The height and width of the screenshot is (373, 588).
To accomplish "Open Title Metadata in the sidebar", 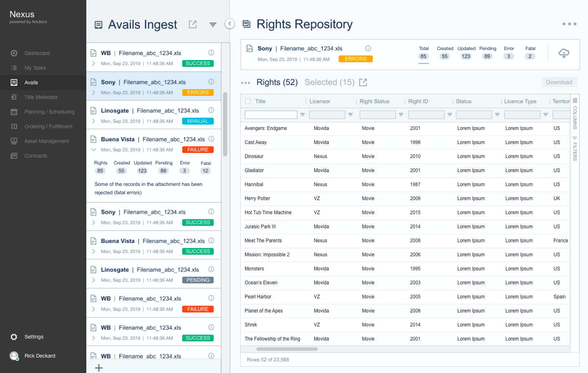I will click(41, 97).
